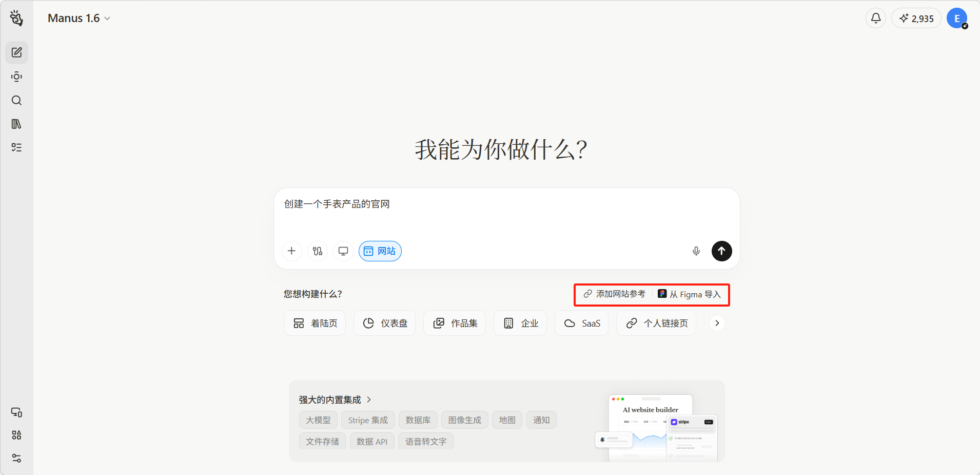980x475 pixels.
Task: Click 从 Figma 导入 button
Action: [690, 294]
